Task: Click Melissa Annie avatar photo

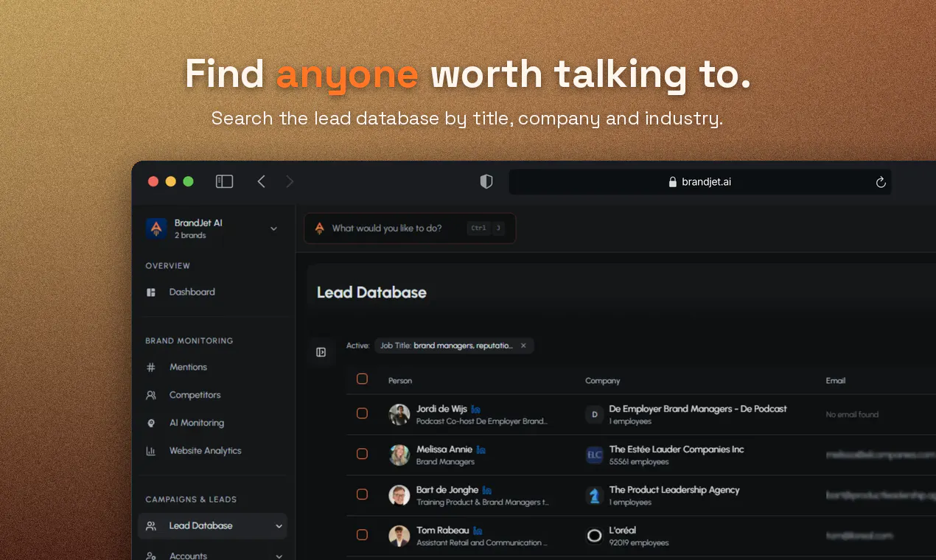Action: [x=399, y=455]
